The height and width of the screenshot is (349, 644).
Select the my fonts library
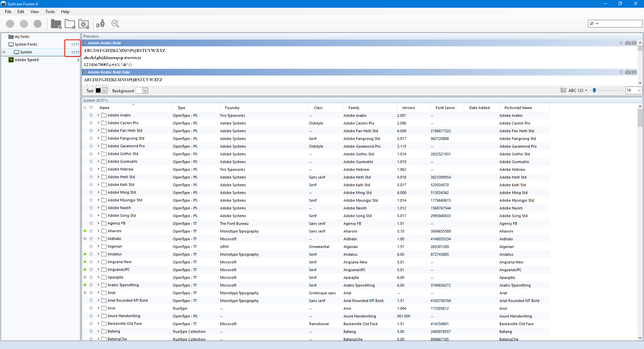22,37
